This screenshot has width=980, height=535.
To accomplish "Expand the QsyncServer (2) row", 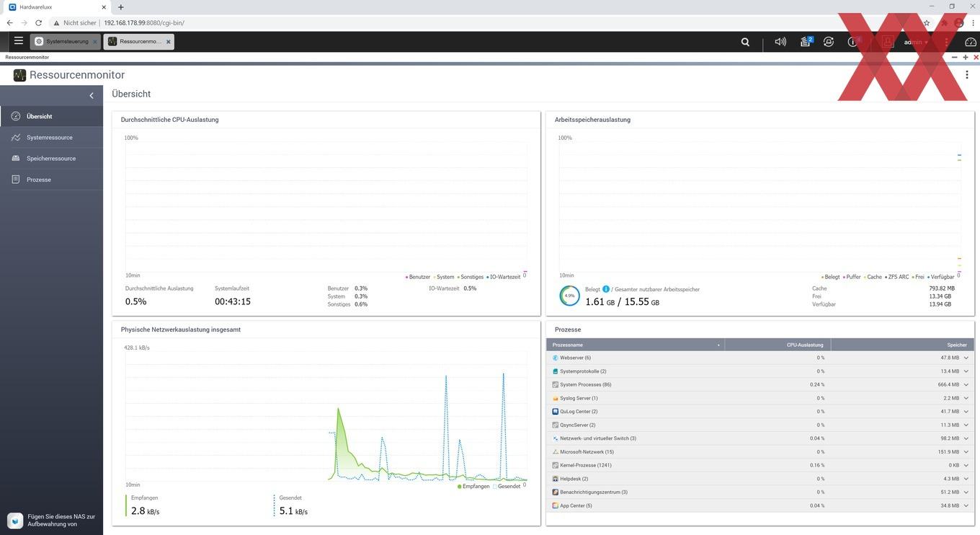I will (966, 425).
